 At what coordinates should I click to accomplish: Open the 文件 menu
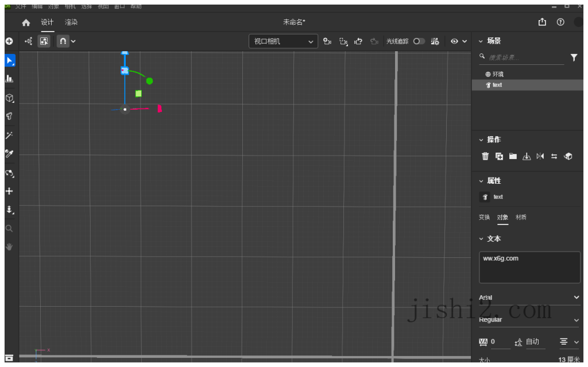tap(21, 6)
